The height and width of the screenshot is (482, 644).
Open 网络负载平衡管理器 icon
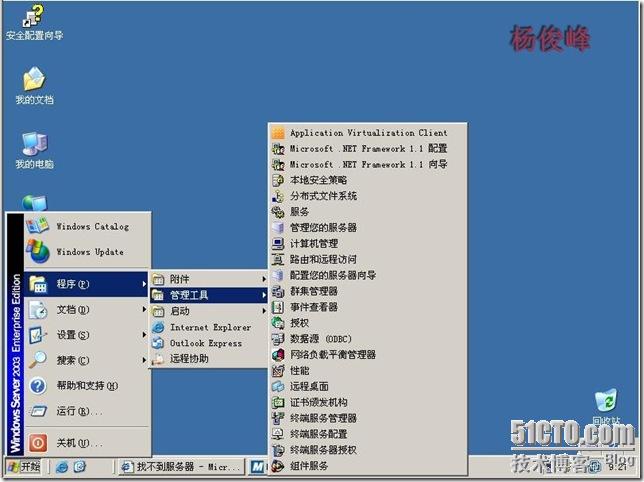coord(278,355)
